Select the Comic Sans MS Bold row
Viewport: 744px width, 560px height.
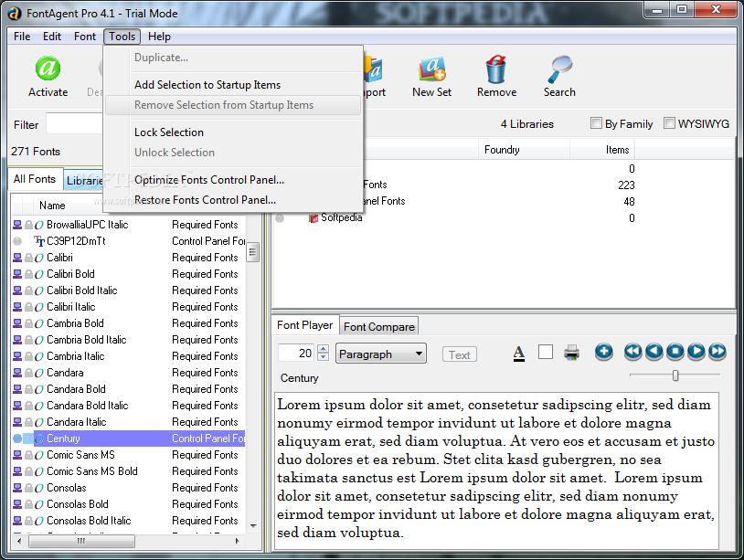click(x=128, y=471)
